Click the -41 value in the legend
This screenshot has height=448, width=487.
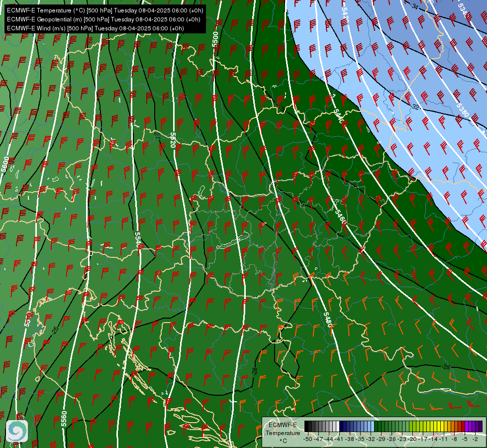click(339, 439)
